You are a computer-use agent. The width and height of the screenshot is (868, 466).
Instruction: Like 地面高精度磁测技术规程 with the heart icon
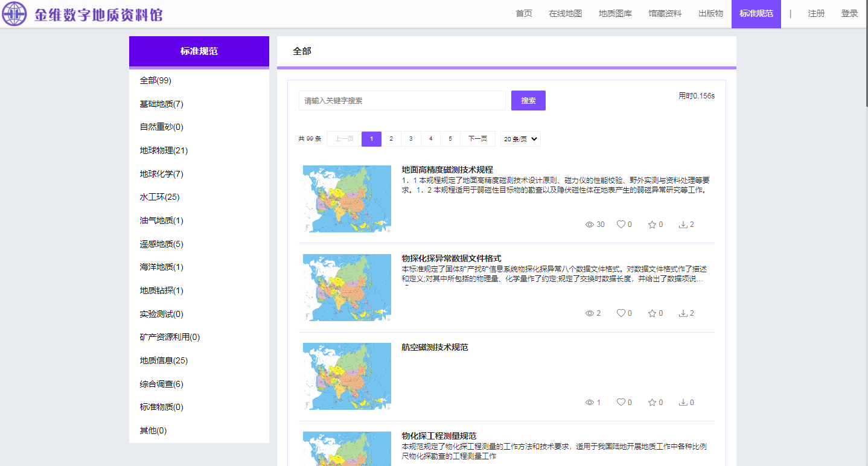621,225
